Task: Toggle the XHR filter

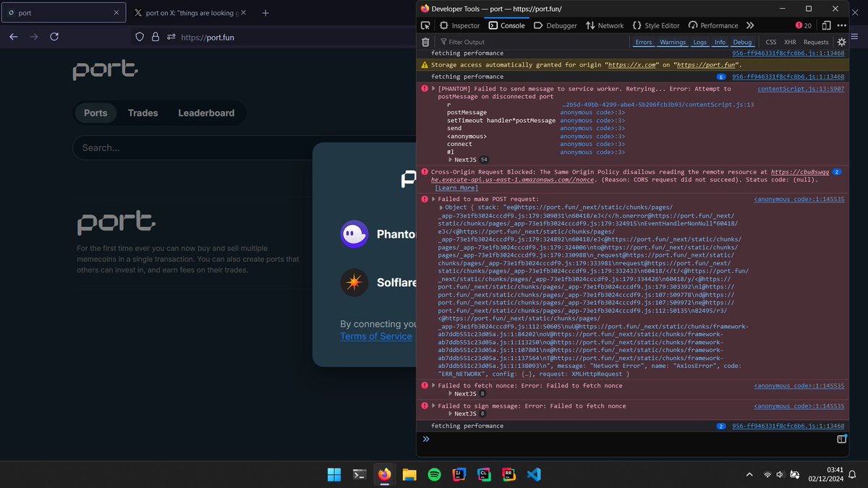Action: tap(790, 42)
